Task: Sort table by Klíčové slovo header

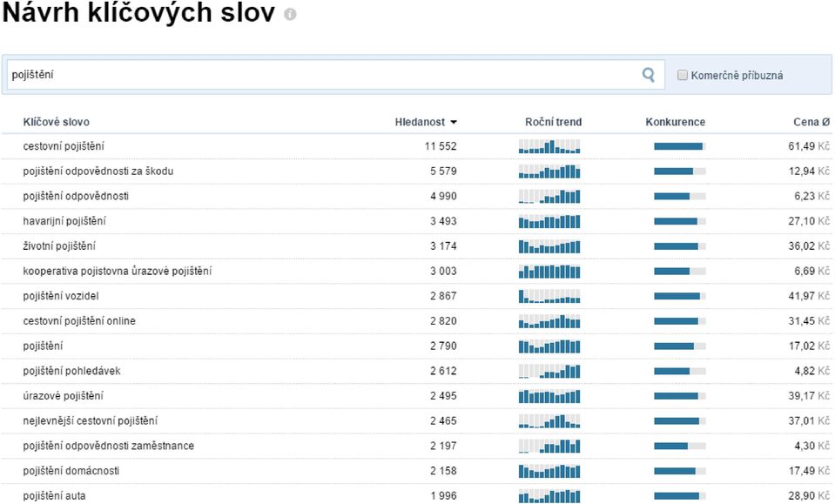Action: click(x=56, y=122)
